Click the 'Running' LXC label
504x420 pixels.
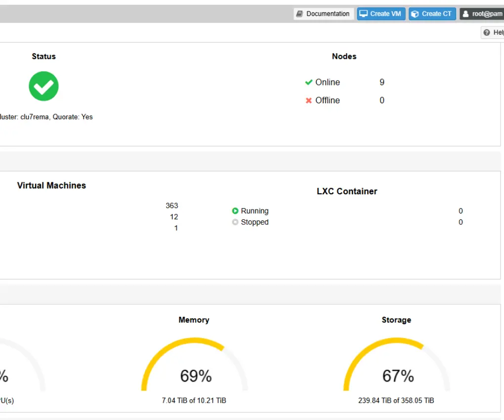click(x=254, y=211)
